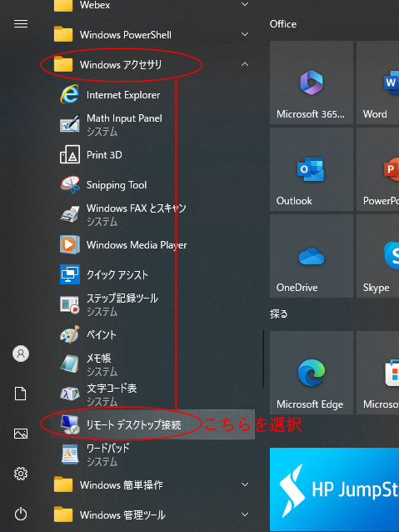The width and height of the screenshot is (399, 532).
Task: Open the hamburger menu at the top left
Action: (21, 23)
